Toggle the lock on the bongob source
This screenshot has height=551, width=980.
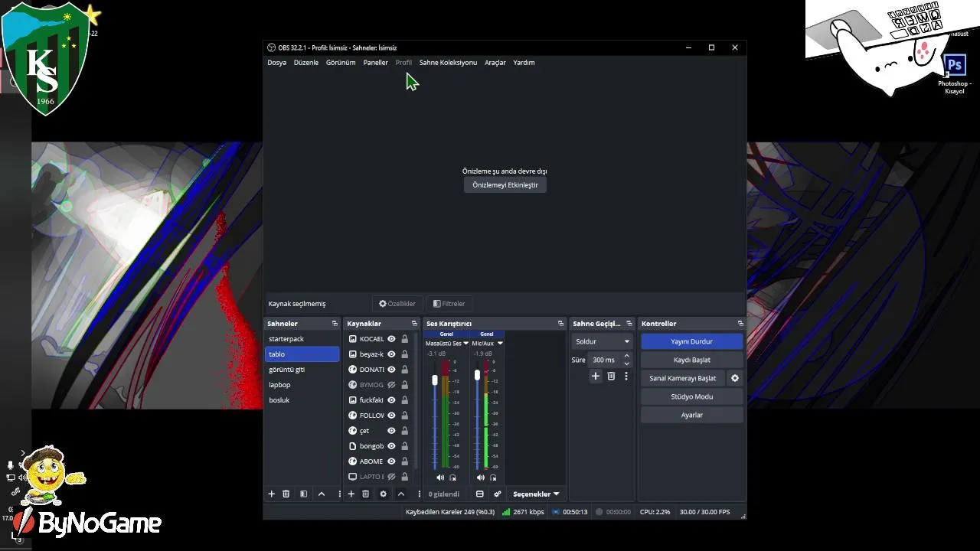404,446
